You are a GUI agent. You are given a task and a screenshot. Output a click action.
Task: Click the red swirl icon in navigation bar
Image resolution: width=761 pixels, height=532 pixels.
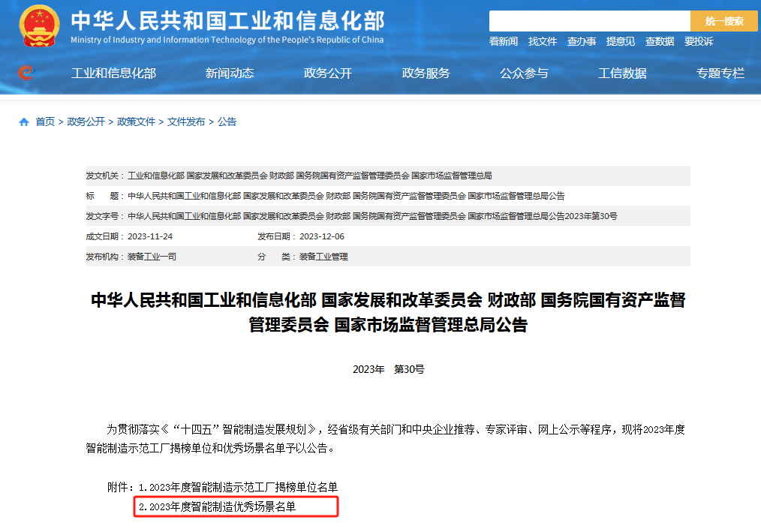coord(26,73)
